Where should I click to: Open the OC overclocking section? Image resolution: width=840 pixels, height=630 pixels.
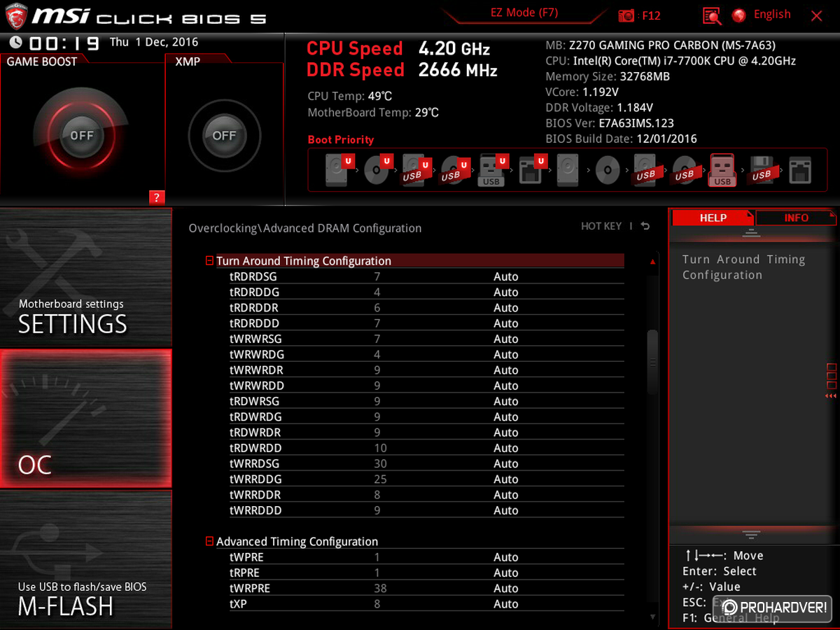point(85,419)
